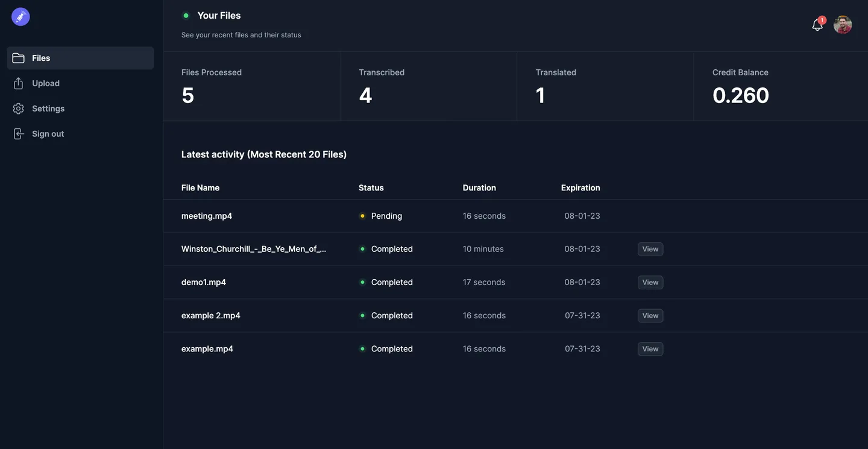868x449 pixels.
Task: Click the Latest activity heading
Action: (264, 154)
